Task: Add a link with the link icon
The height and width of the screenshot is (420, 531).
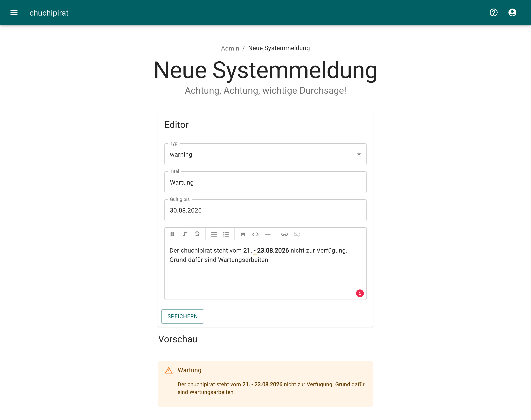Action: pyautogui.click(x=284, y=234)
